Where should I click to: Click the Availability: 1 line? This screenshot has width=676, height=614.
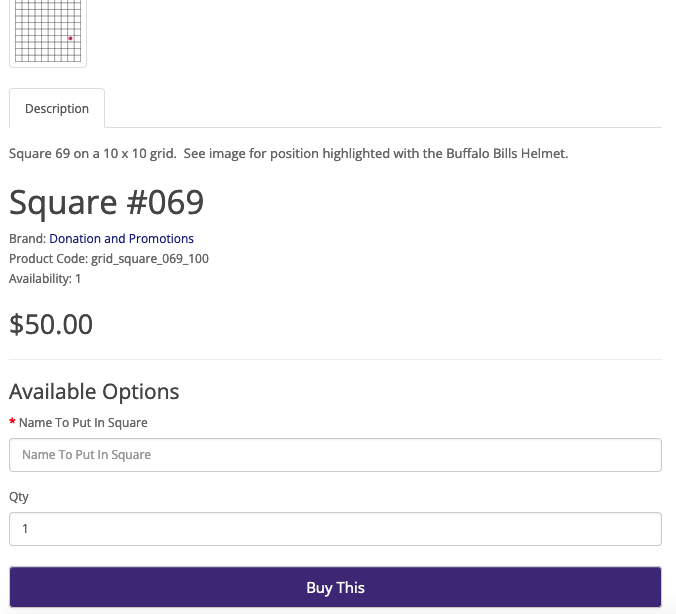pos(45,279)
